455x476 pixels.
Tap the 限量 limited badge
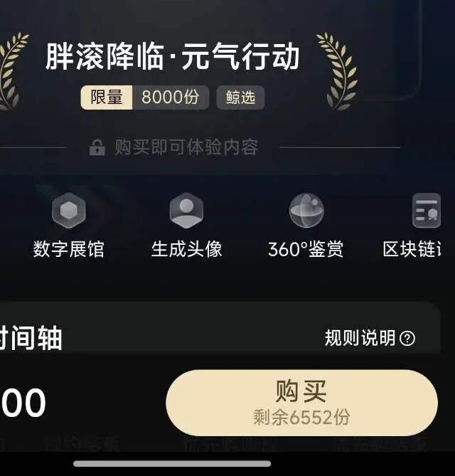[107, 97]
